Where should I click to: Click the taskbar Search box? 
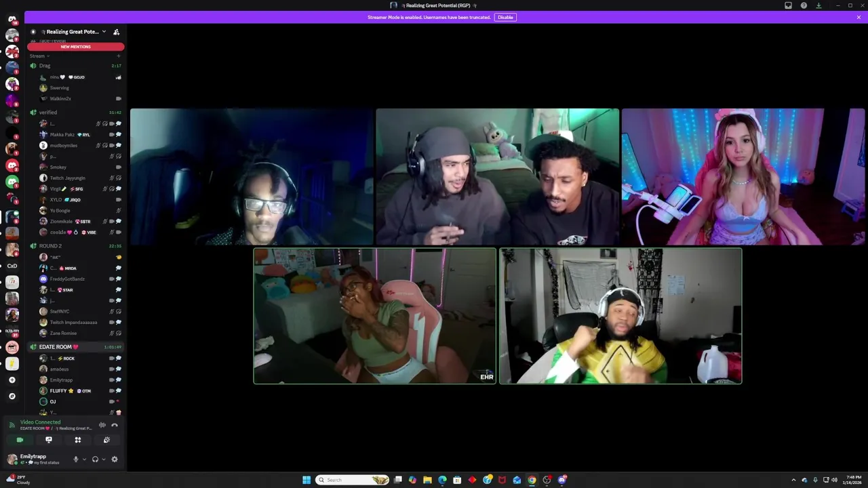(x=353, y=480)
